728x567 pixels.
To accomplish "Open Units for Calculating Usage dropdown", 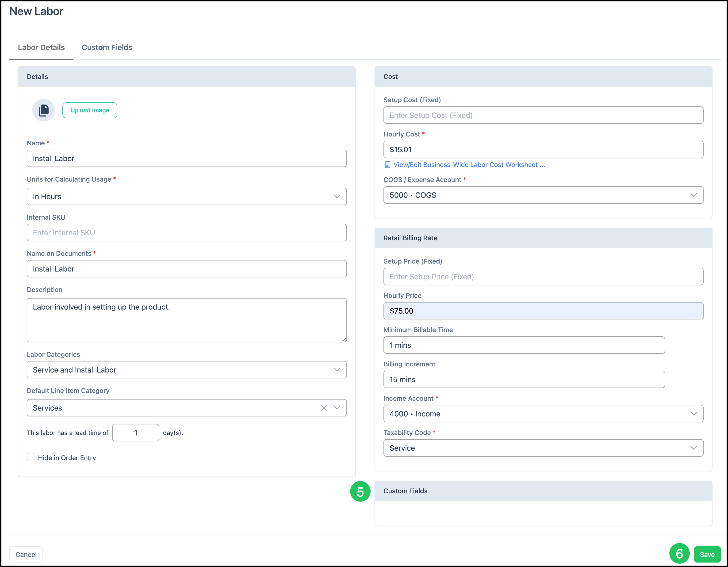I will click(x=186, y=196).
